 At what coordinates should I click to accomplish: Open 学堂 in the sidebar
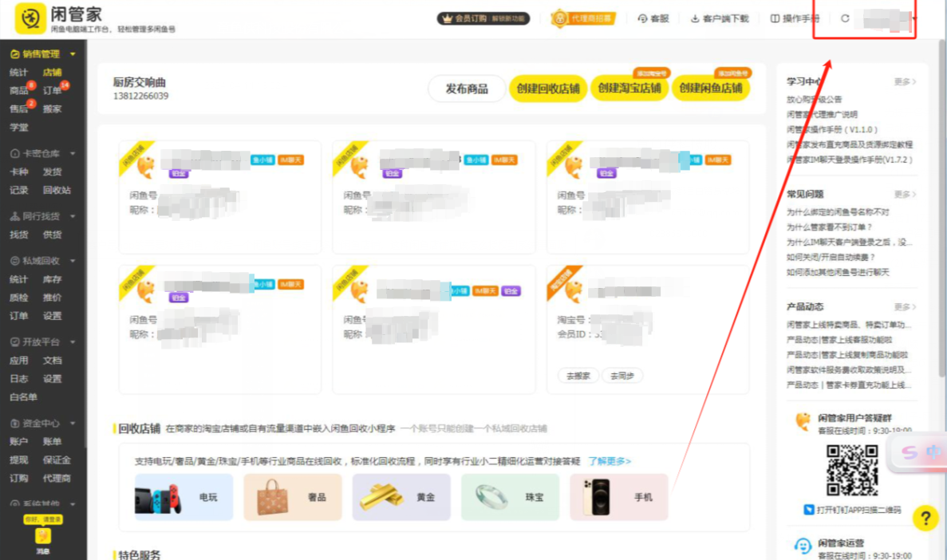18,128
